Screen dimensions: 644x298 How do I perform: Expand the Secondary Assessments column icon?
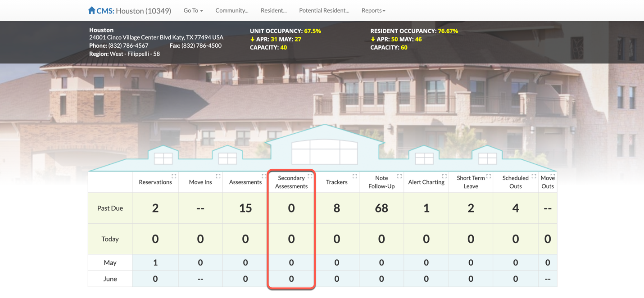(310, 176)
